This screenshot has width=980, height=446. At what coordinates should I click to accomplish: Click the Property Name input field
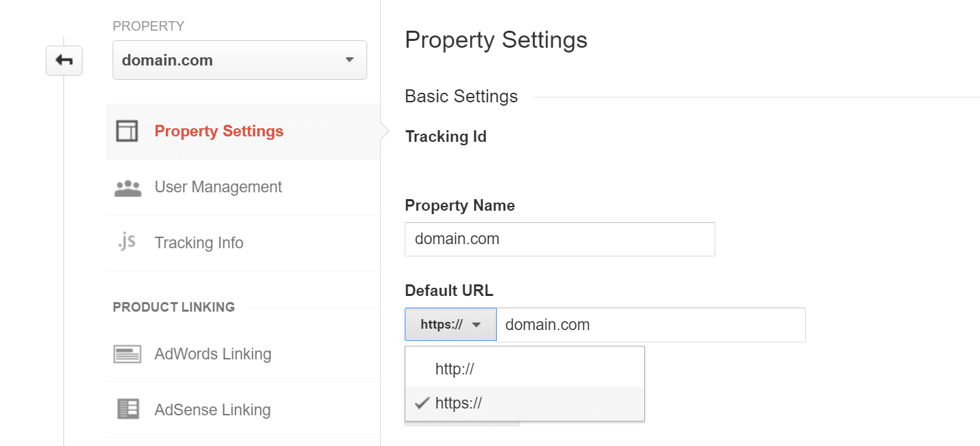coord(559,239)
